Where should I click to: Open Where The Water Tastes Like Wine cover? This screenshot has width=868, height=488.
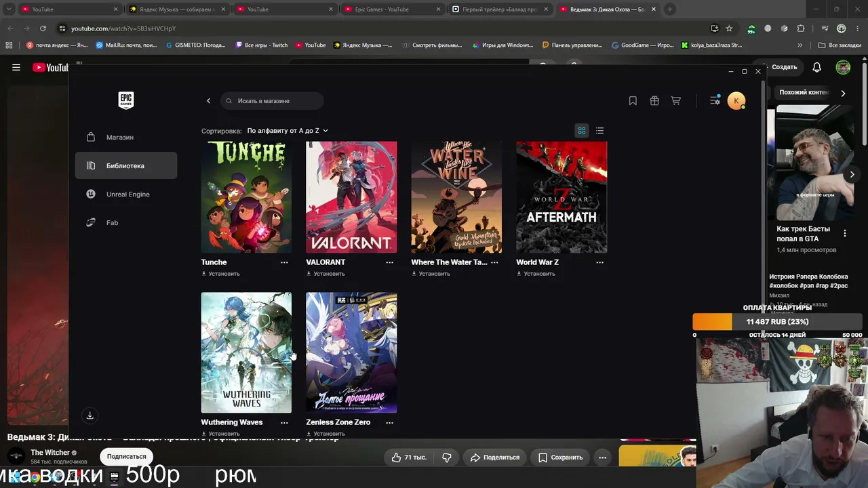[456, 197]
